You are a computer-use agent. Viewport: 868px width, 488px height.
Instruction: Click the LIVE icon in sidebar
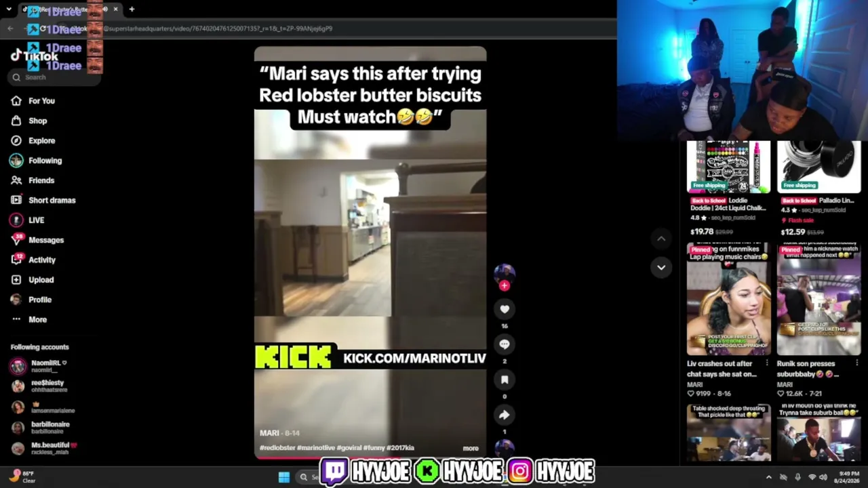click(x=16, y=220)
